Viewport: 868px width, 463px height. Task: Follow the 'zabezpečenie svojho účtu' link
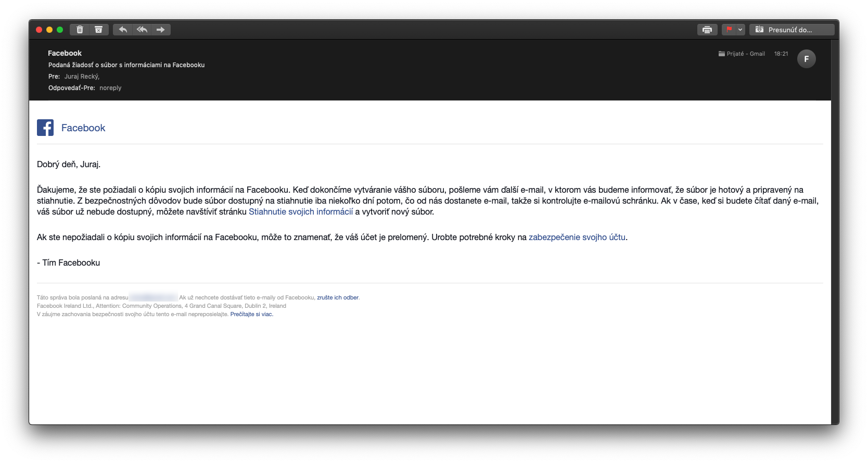[577, 237]
